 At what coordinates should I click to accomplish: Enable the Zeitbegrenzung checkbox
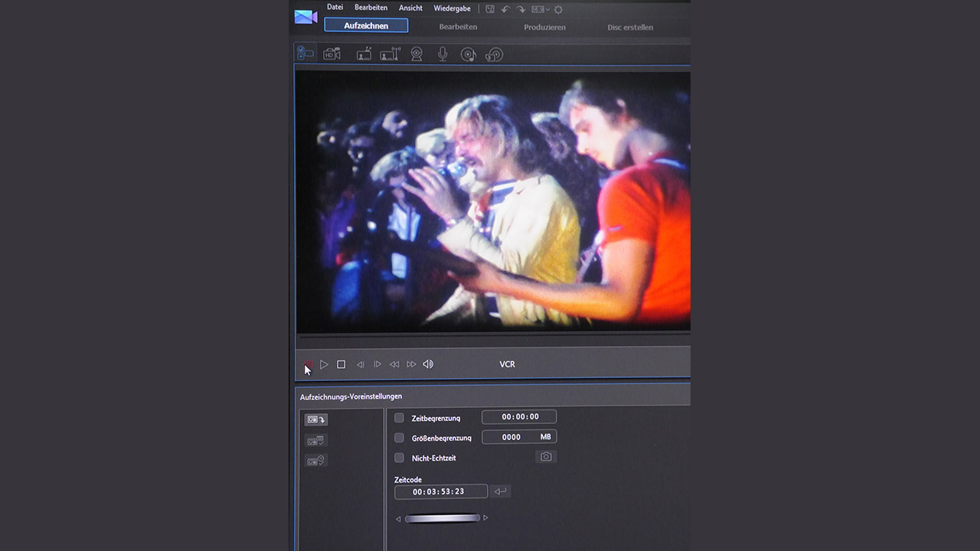(x=399, y=418)
